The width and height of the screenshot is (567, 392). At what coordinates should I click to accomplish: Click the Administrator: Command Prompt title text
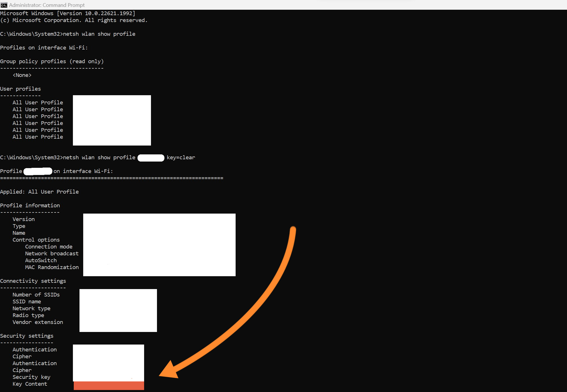click(47, 5)
